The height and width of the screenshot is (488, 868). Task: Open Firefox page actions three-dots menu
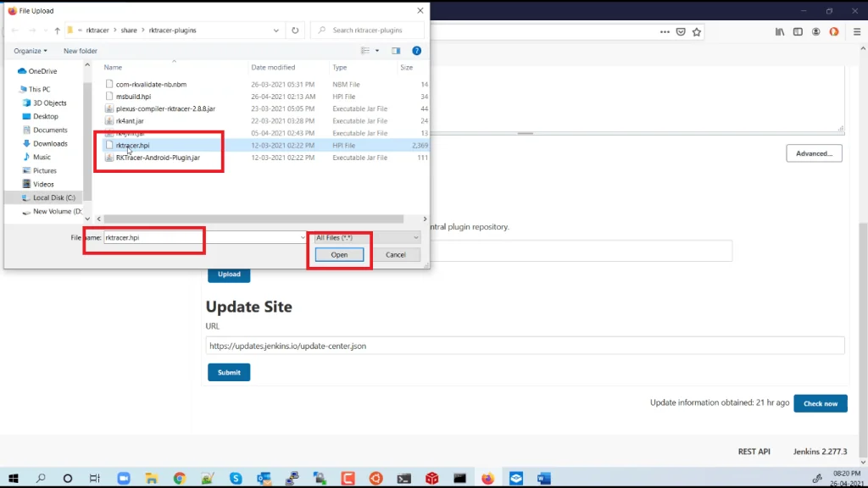(x=665, y=32)
